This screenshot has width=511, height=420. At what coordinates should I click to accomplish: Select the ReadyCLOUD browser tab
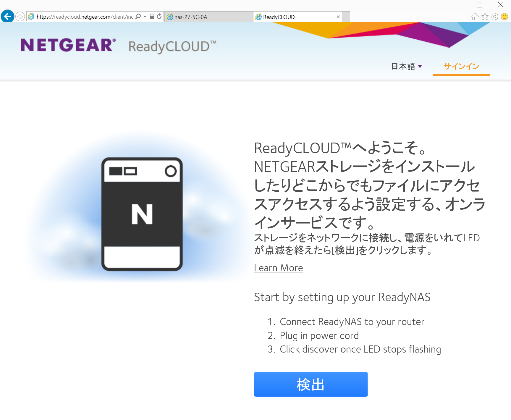tap(294, 17)
